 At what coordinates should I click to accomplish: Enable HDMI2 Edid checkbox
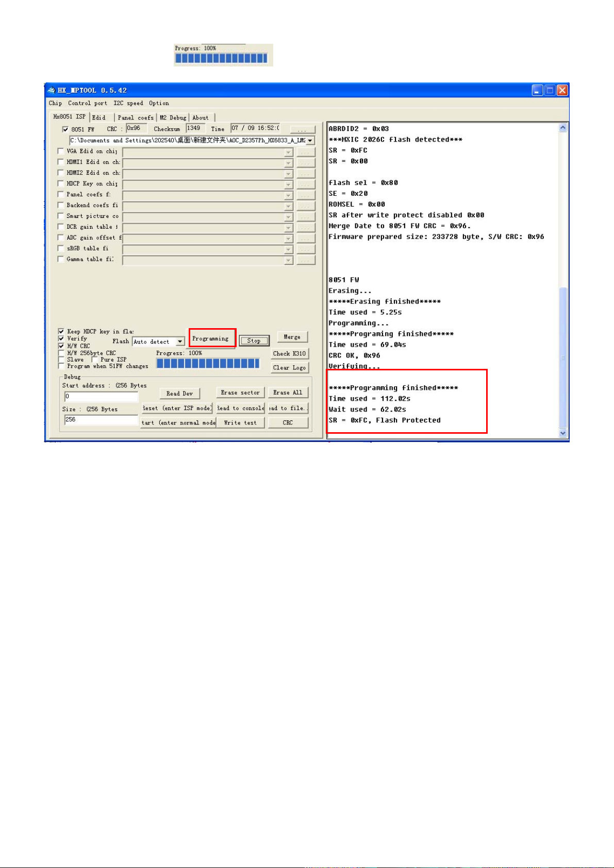click(x=61, y=173)
